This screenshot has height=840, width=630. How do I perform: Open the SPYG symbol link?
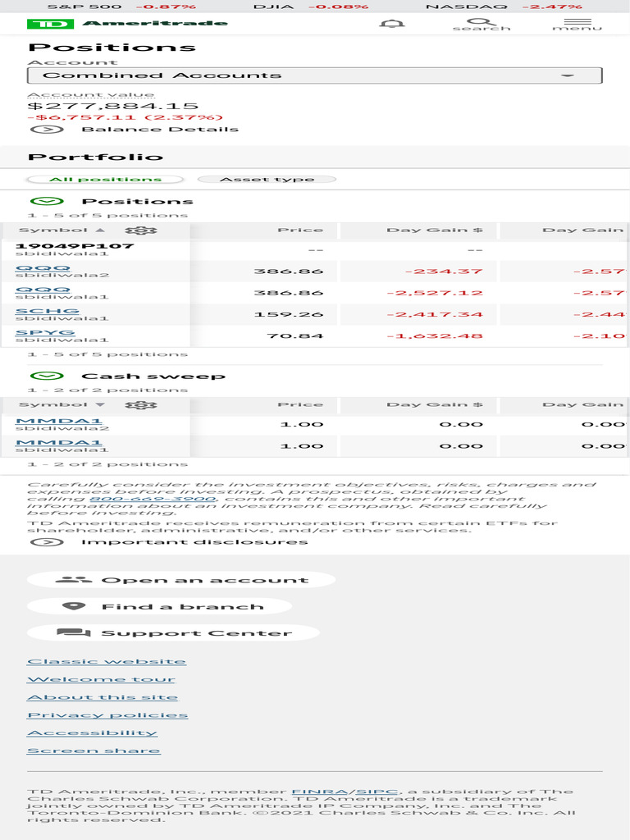point(45,332)
